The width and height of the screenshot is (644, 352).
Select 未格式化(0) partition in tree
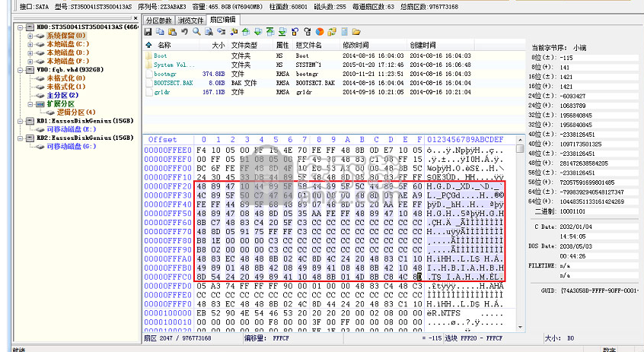(x=65, y=78)
